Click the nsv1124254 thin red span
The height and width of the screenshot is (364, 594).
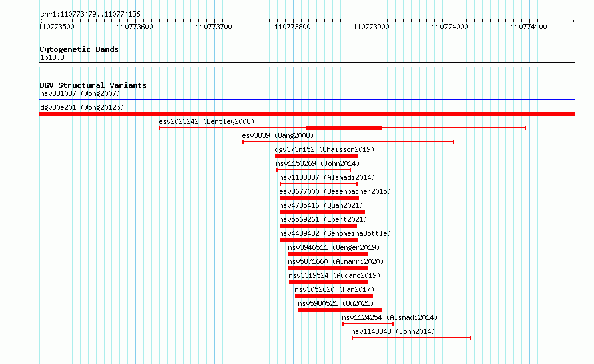368,324
